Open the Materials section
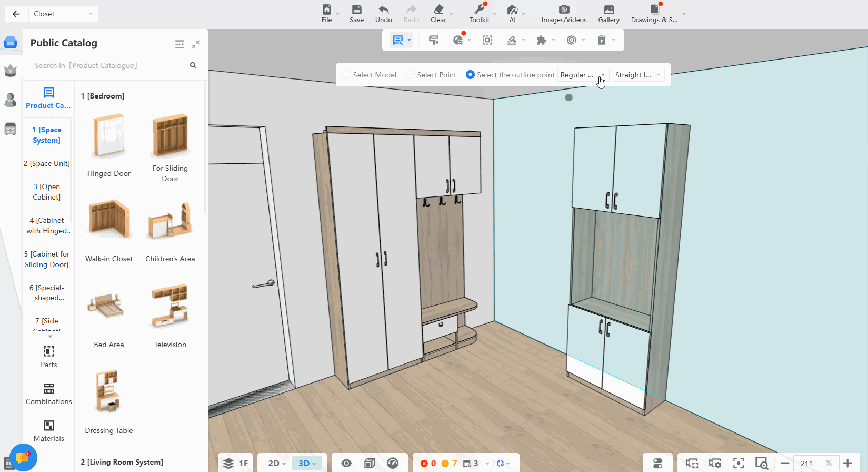The width and height of the screenshot is (868, 472). pos(49,431)
